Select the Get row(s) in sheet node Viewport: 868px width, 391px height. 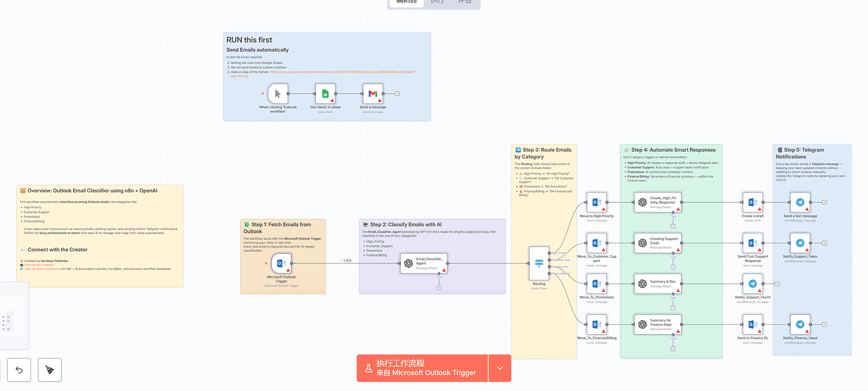326,94
